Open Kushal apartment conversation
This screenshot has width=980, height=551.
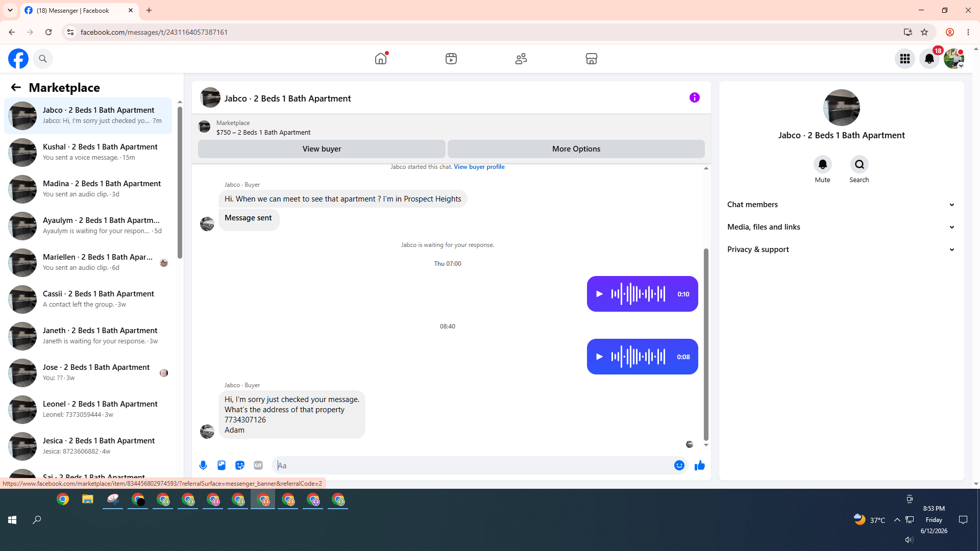(88, 153)
